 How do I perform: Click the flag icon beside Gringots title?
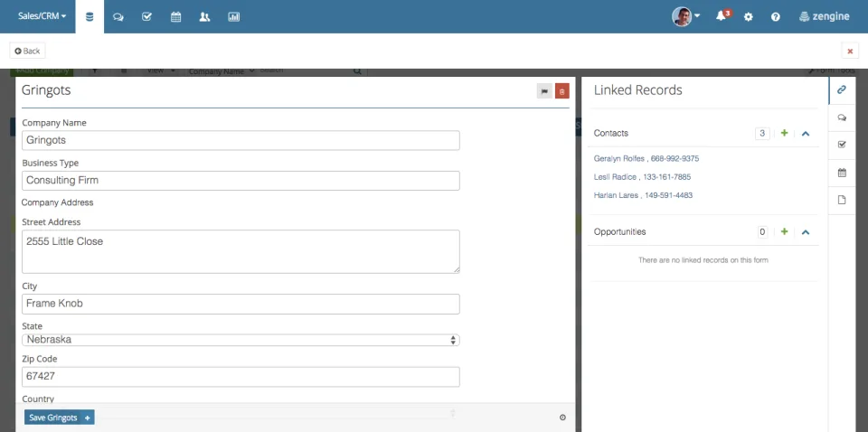click(544, 92)
